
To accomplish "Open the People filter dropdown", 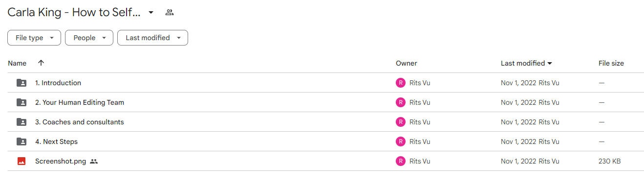I will (89, 38).
